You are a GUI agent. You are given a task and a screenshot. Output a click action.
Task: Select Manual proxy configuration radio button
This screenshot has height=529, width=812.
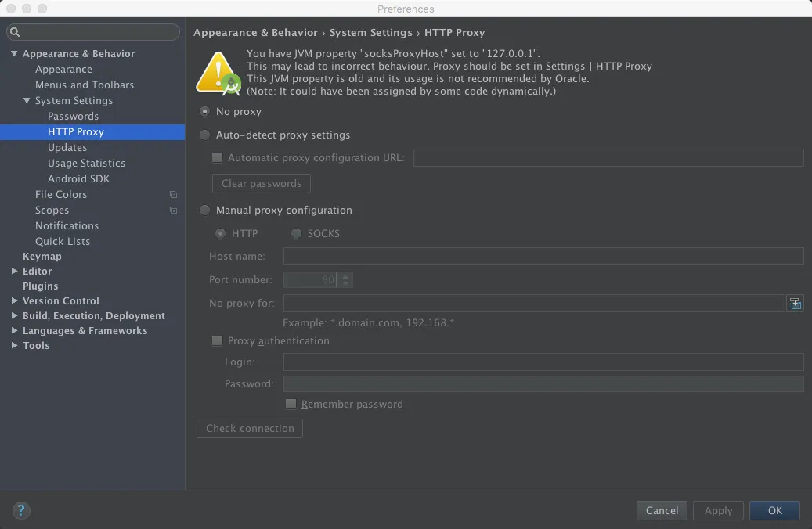(x=205, y=211)
